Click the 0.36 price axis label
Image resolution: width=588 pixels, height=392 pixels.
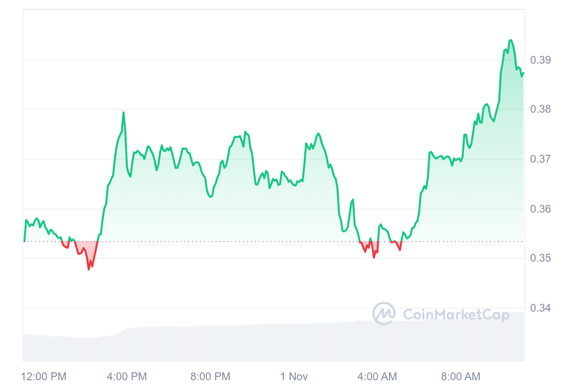[540, 209]
